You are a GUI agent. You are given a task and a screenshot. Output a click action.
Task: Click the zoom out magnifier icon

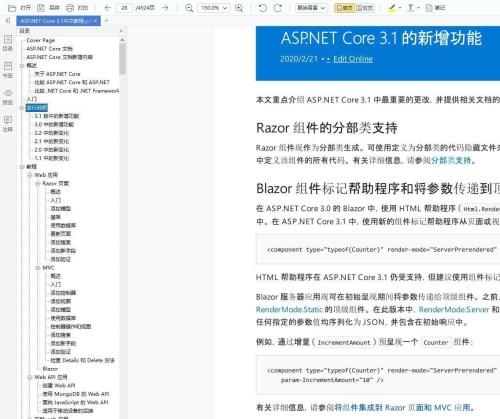[x=189, y=8]
